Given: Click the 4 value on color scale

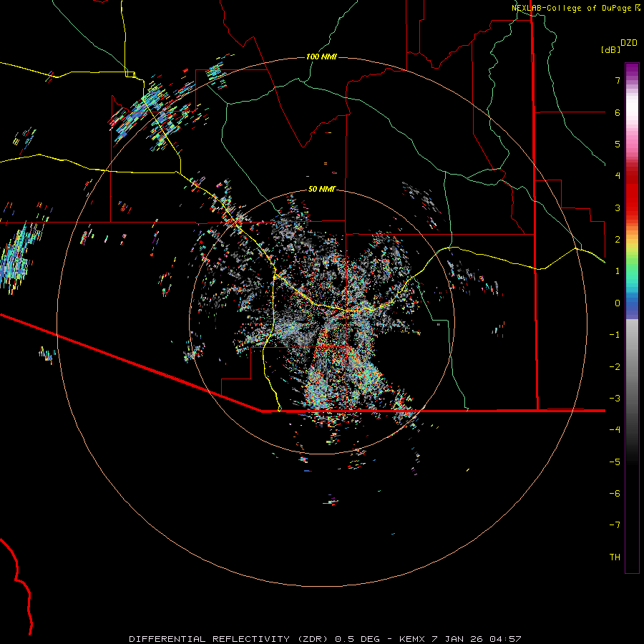Looking at the screenshot, I should [x=618, y=176].
